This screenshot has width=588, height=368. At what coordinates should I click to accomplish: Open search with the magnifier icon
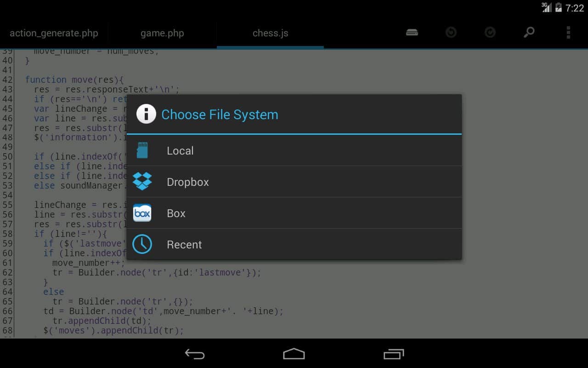click(x=529, y=33)
